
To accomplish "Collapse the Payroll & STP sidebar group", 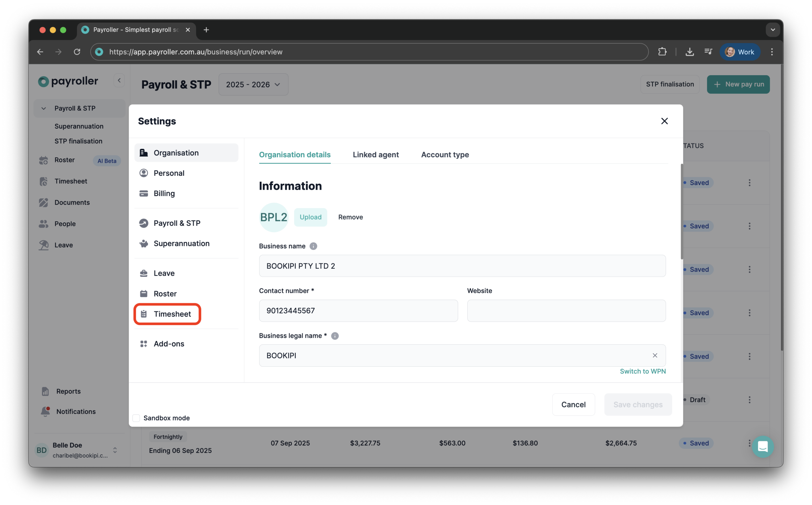I will [43, 108].
